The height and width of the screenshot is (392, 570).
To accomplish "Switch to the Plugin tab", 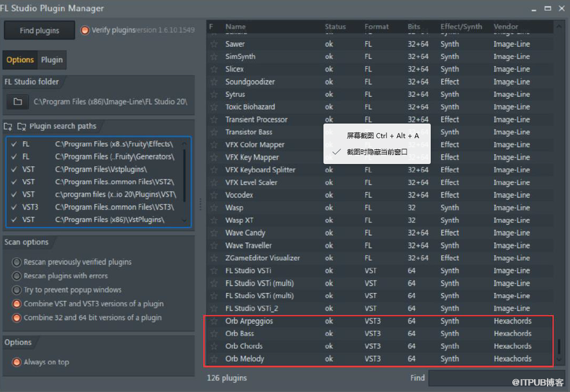I will point(52,60).
